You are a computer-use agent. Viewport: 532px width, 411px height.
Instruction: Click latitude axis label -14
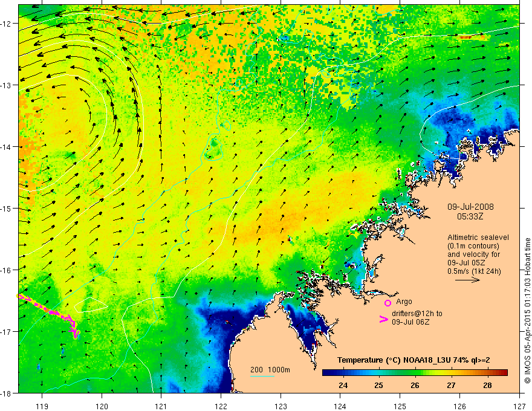pos(7,147)
